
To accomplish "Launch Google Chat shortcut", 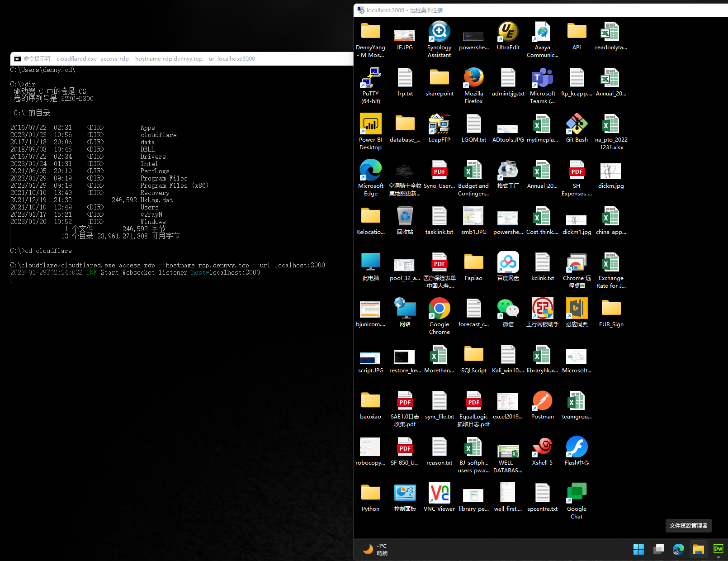I will pos(577,501).
